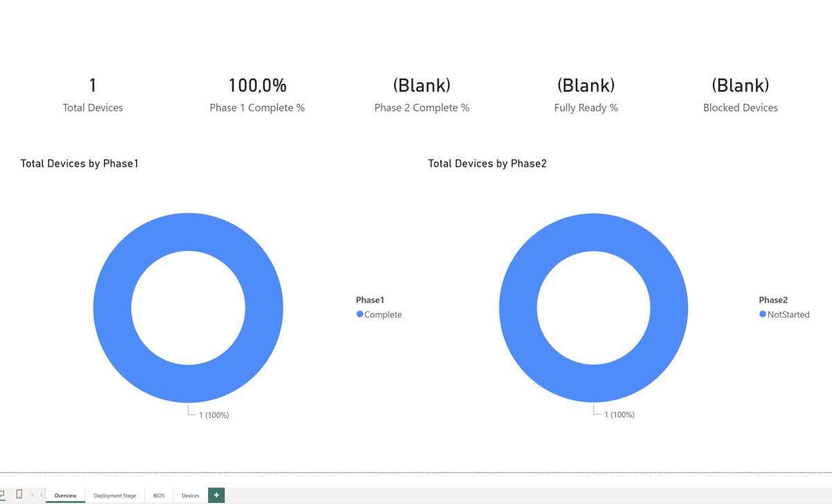The height and width of the screenshot is (504, 832).
Task: Click the Total Devices by Phase1 title
Action: pos(80,164)
